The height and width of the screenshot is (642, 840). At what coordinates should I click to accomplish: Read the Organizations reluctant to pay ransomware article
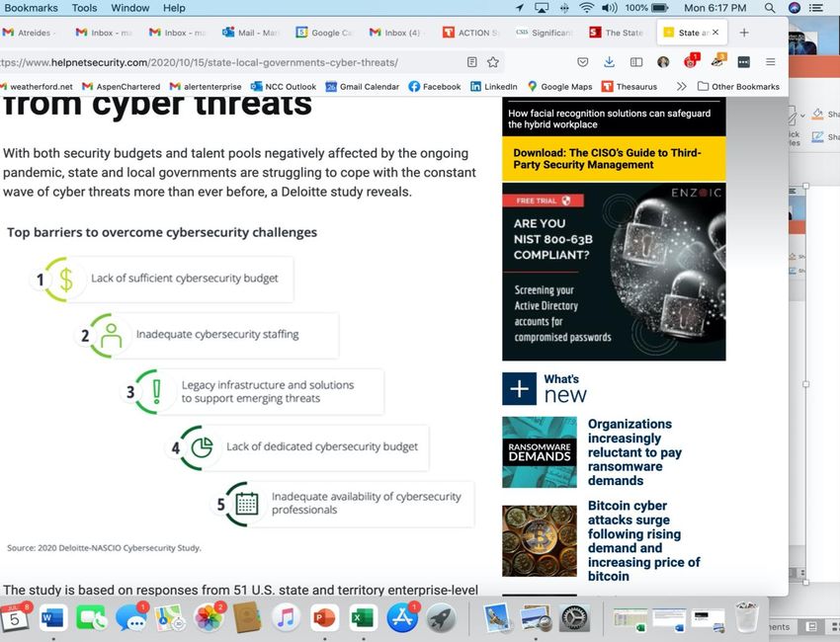(x=634, y=452)
